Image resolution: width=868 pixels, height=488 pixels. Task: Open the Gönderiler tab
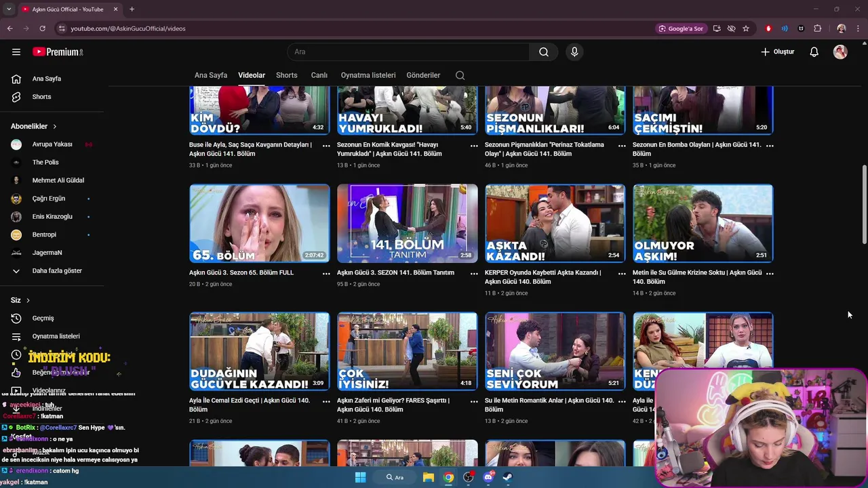[423, 75]
